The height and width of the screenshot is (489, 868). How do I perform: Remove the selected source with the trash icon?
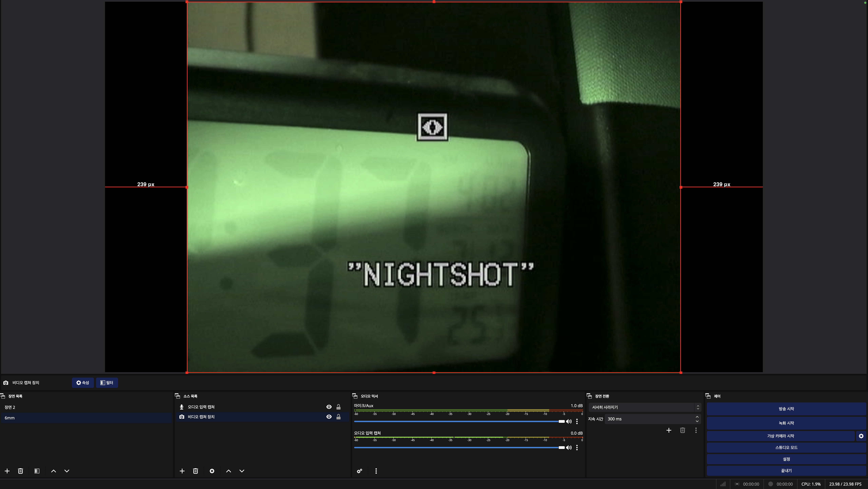coord(195,471)
